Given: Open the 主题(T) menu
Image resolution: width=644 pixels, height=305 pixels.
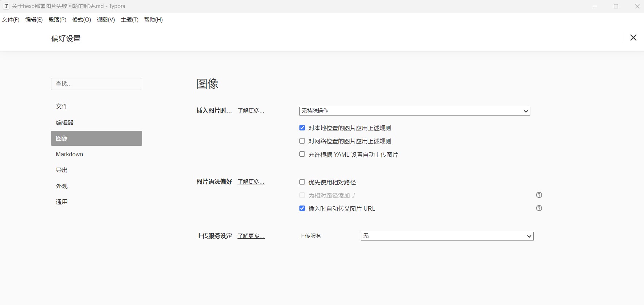Looking at the screenshot, I should (130, 20).
